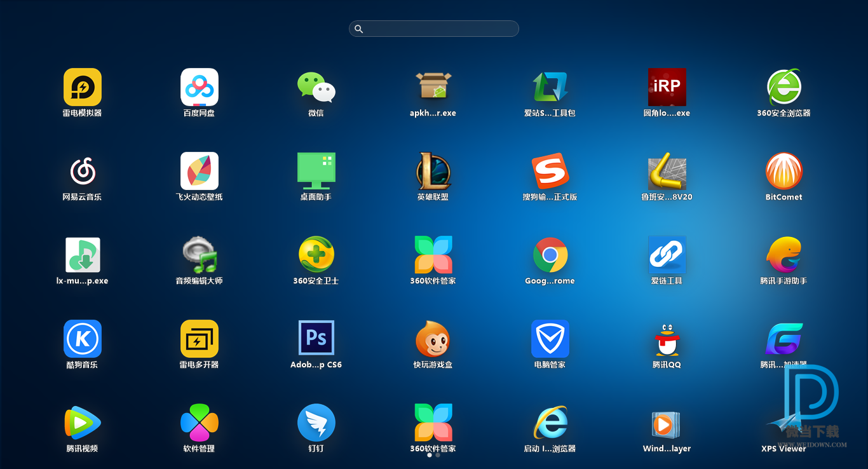Launch 电脑管家 shield app

coord(550,339)
